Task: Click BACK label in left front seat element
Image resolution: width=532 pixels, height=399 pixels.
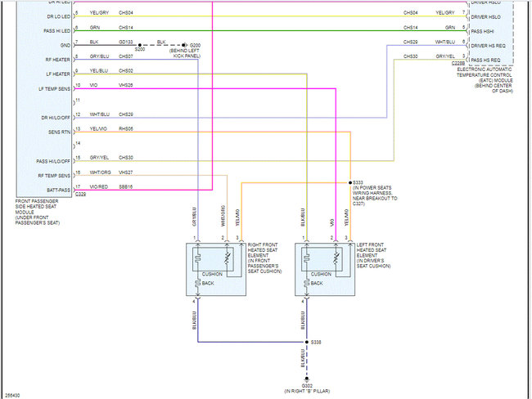Action: click(x=317, y=283)
